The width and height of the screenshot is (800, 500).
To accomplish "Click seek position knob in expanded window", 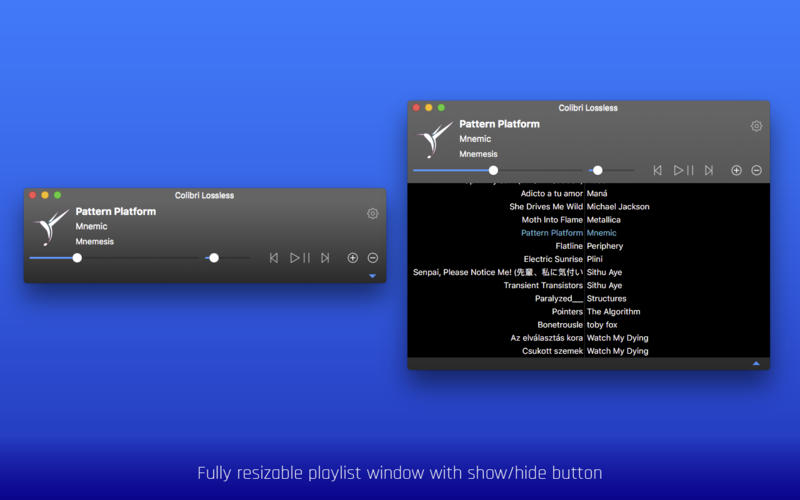I will pos(493,170).
